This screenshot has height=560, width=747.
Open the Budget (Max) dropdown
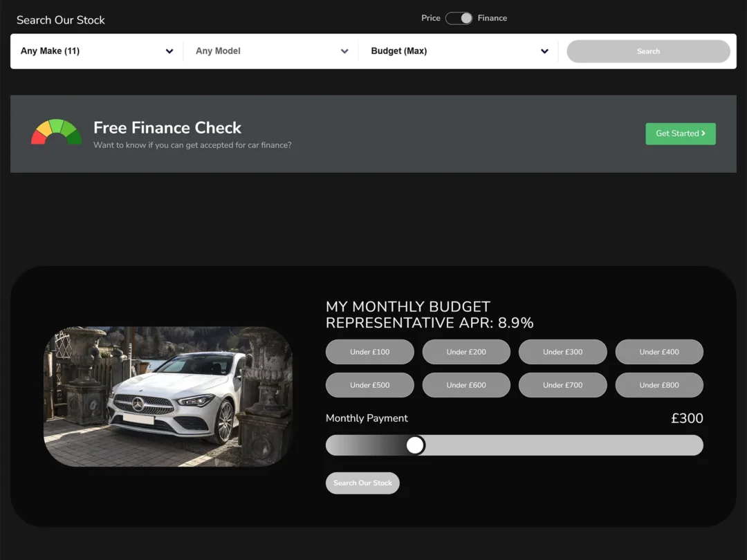pyautogui.click(x=450, y=51)
